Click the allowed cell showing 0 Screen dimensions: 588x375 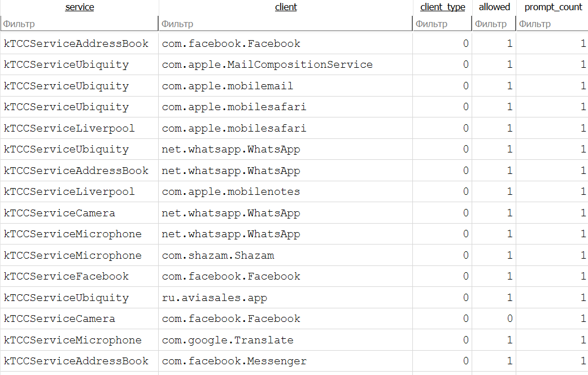(509, 319)
